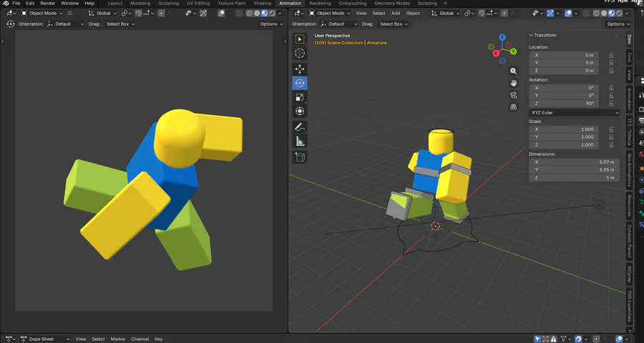Image resolution: width=644 pixels, height=343 pixels.
Task: Click the Dimensions X 5.07 m field
Action: tap(574, 162)
